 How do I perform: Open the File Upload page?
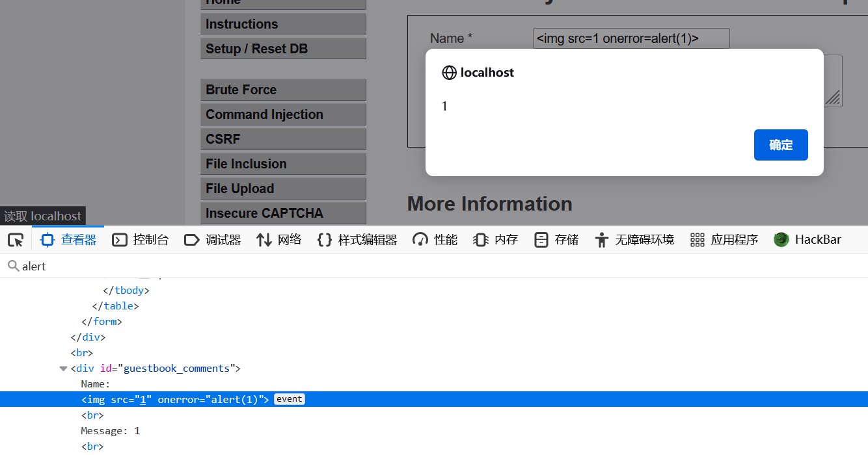point(283,188)
